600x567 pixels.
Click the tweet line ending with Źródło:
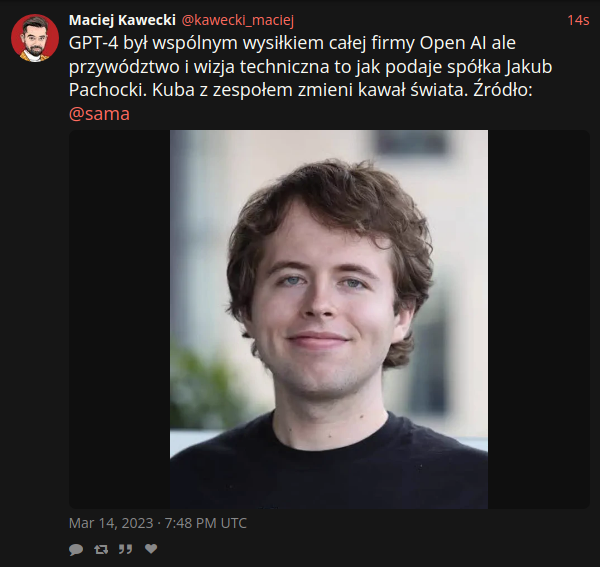tap(300, 90)
